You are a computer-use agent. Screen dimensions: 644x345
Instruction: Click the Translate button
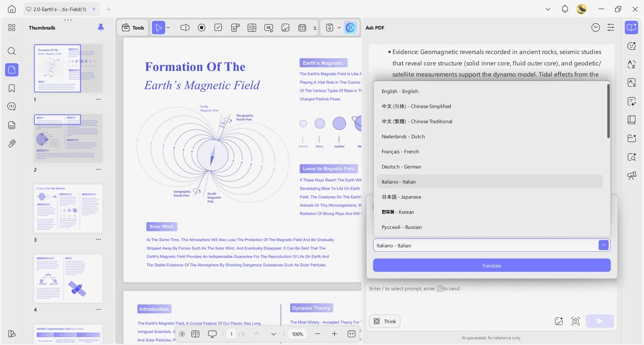(x=491, y=266)
